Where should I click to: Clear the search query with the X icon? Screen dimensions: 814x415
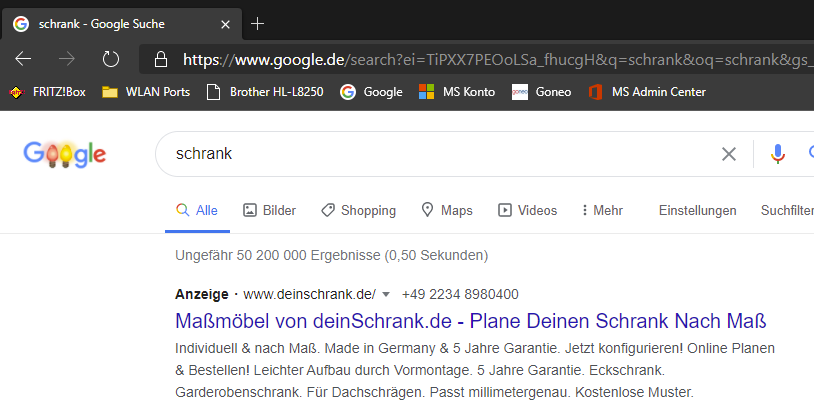pos(729,154)
